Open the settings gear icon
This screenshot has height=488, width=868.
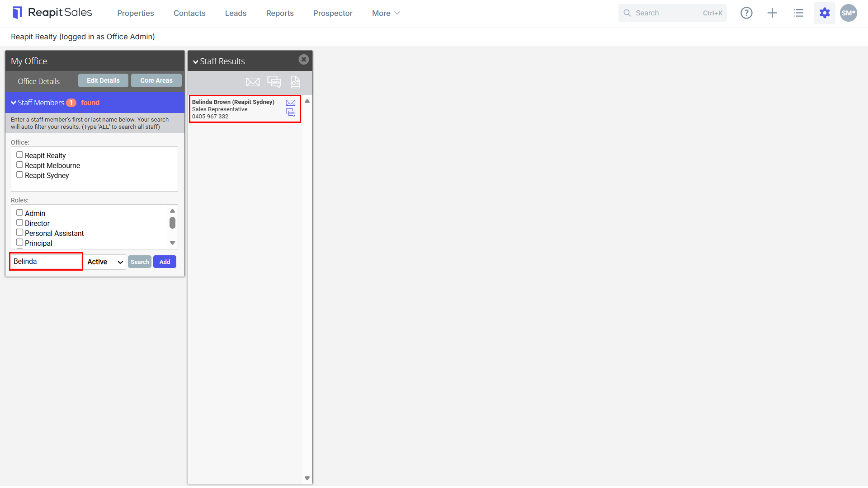[x=825, y=13]
